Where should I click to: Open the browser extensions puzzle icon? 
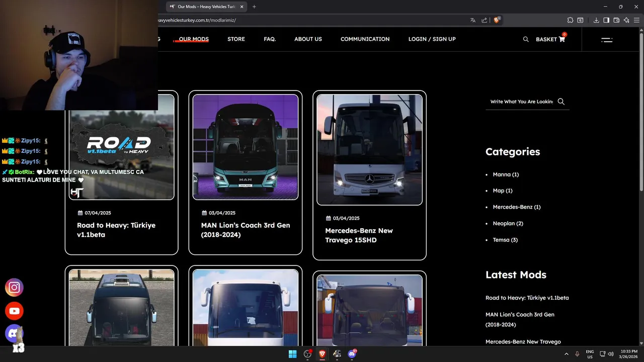(570, 20)
